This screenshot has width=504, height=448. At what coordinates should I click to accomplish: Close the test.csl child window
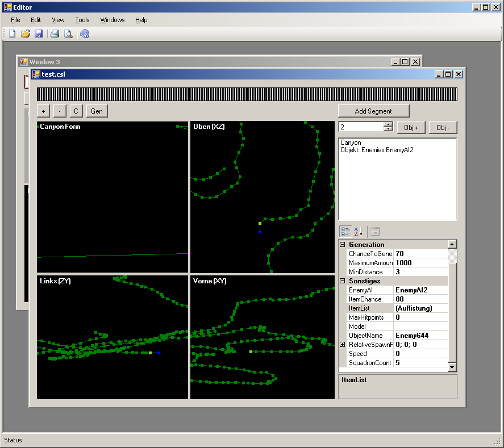(x=459, y=74)
